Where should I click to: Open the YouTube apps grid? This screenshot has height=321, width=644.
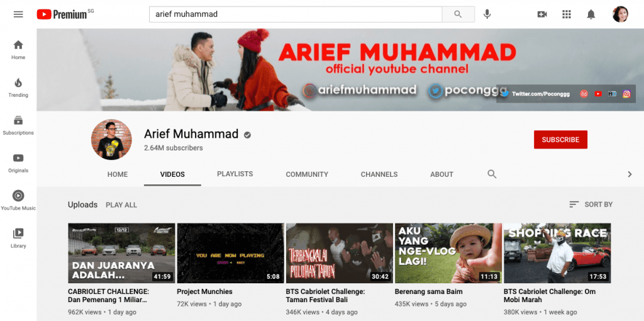566,14
